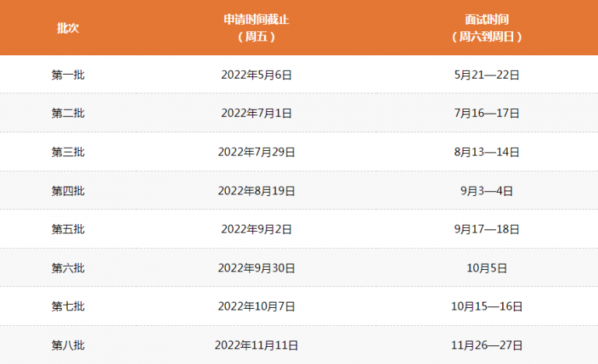Image resolution: width=598 pixels, height=364 pixels.
Task: Click the 批次 column header
Action: [68, 28]
